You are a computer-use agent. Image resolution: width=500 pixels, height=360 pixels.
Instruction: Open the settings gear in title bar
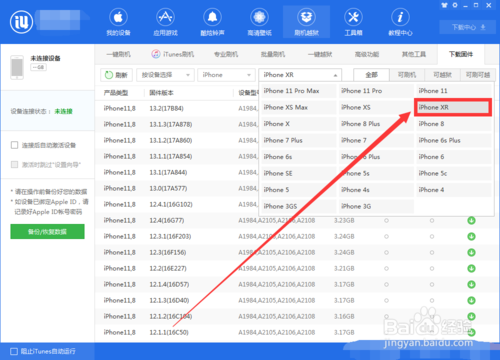[x=455, y=5]
